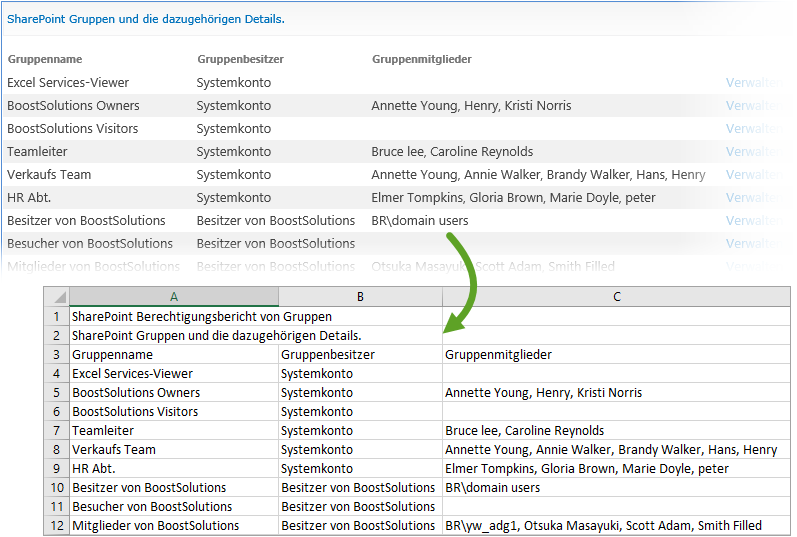Select spreadsheet row 8 header
Screen dimensions: 797x537
(56, 450)
